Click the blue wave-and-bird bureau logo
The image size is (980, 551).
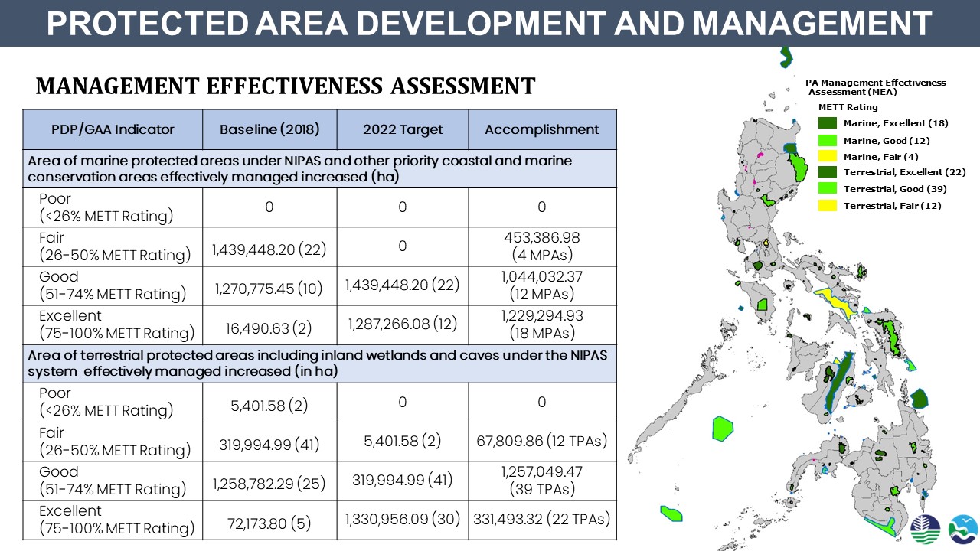962,530
